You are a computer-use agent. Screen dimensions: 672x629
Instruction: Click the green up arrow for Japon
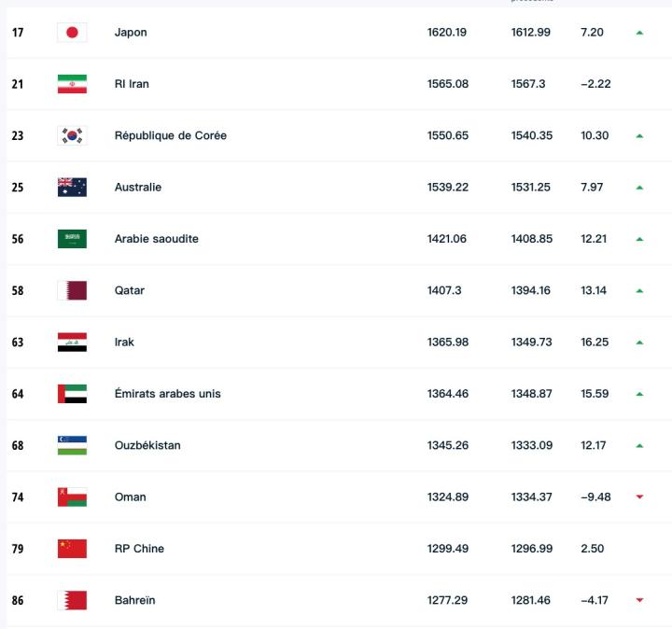point(639,33)
